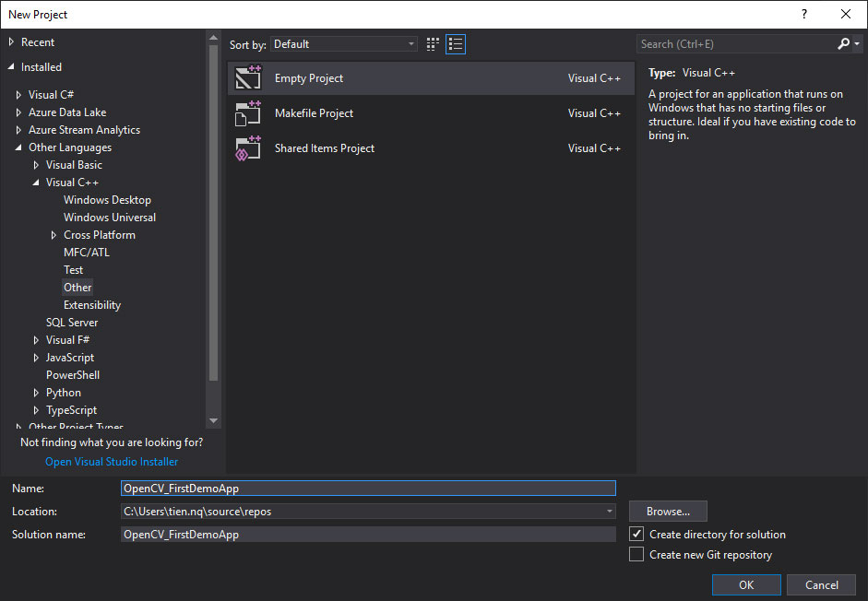
Task: Collapse the Visual C++ tree node
Action: tap(37, 183)
